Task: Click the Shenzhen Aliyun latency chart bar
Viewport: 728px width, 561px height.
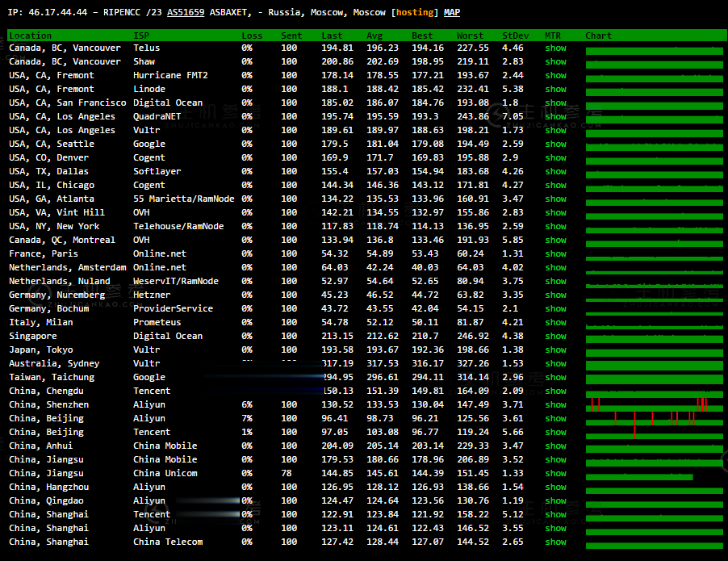Action: [655, 406]
